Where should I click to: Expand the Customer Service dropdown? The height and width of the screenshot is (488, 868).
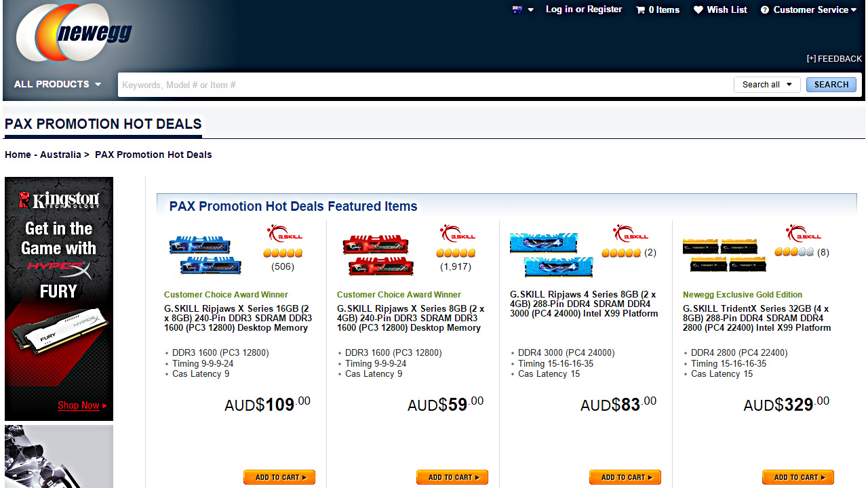click(808, 9)
